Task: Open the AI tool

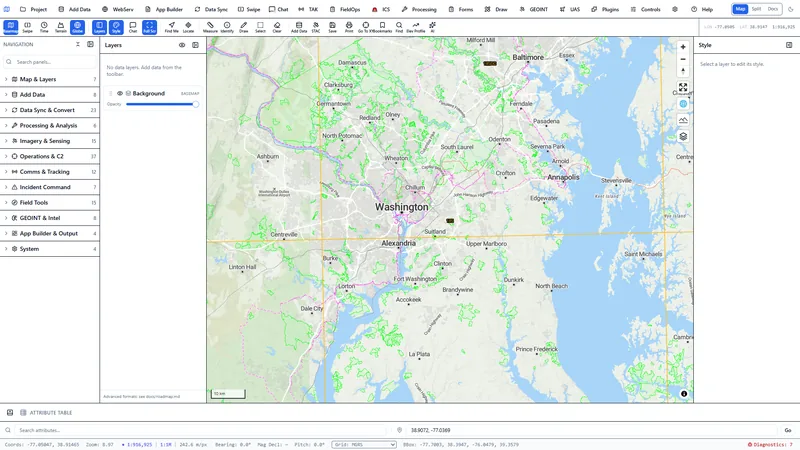Action: click(x=432, y=27)
